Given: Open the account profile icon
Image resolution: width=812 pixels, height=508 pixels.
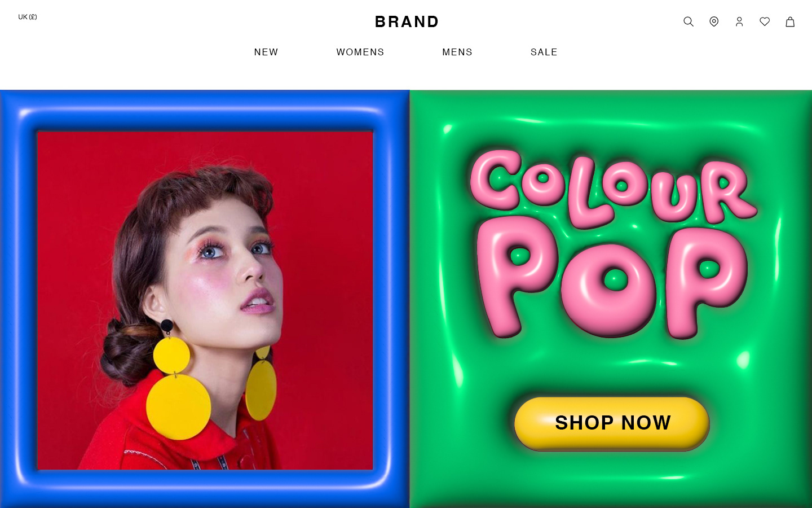Looking at the screenshot, I should click(739, 21).
